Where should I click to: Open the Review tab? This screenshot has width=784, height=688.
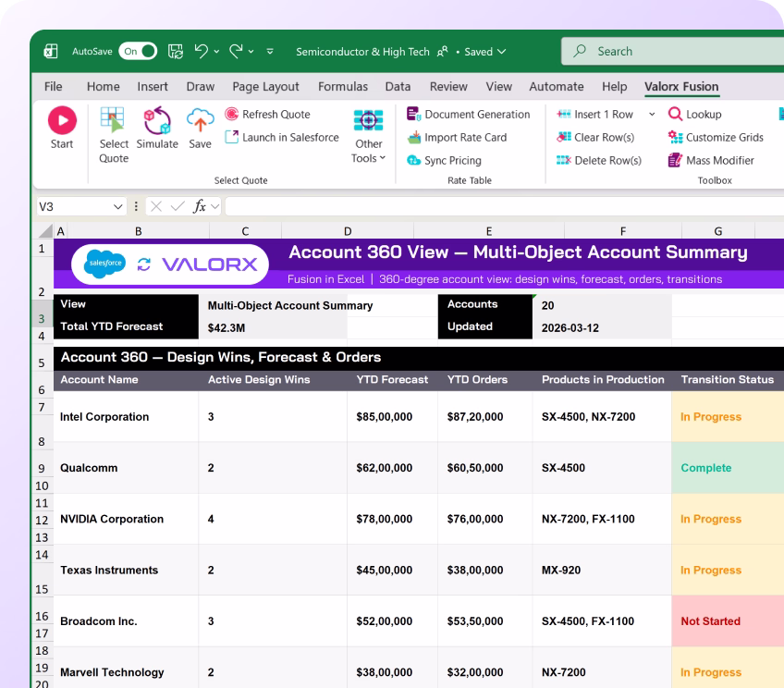pos(448,87)
